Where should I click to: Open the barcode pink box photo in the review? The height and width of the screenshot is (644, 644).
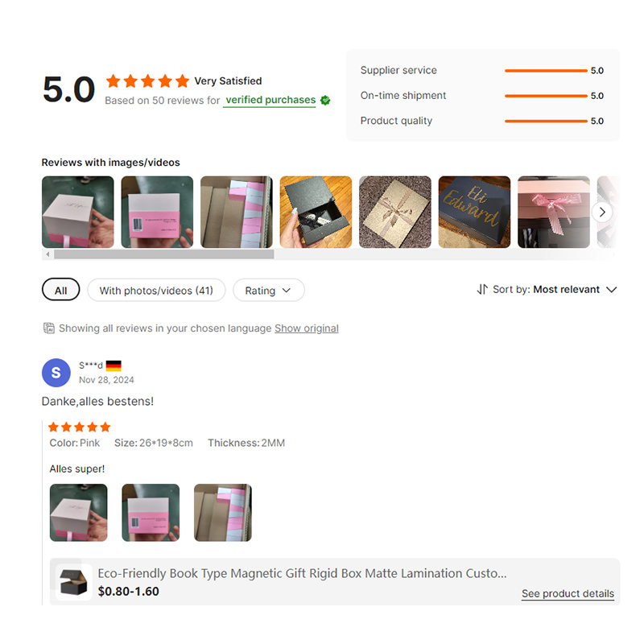click(x=151, y=513)
